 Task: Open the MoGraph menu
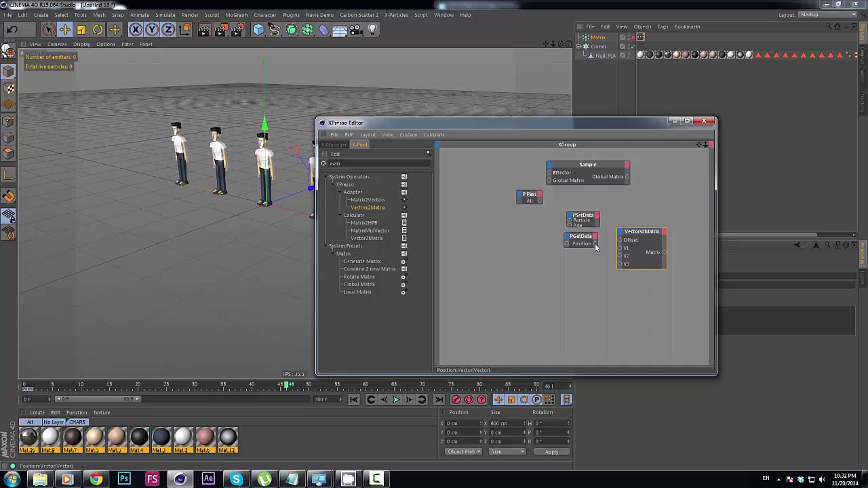pyautogui.click(x=237, y=15)
